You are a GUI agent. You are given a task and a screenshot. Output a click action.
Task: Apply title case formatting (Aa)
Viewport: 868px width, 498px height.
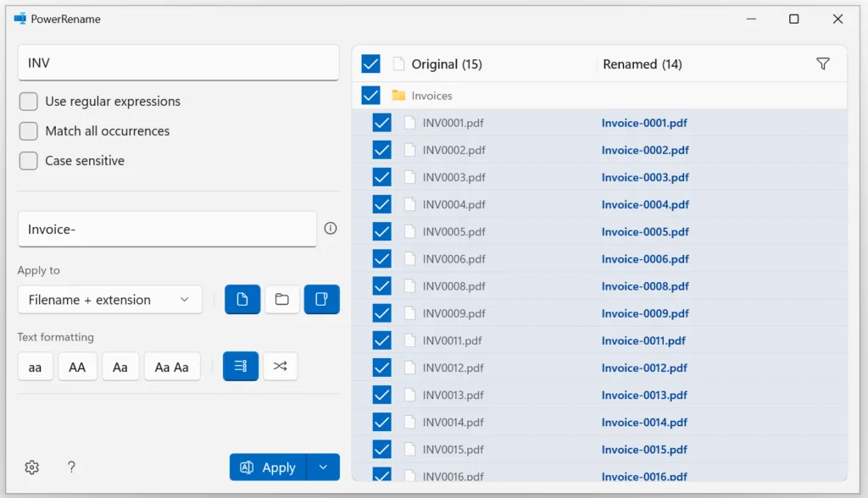click(120, 367)
